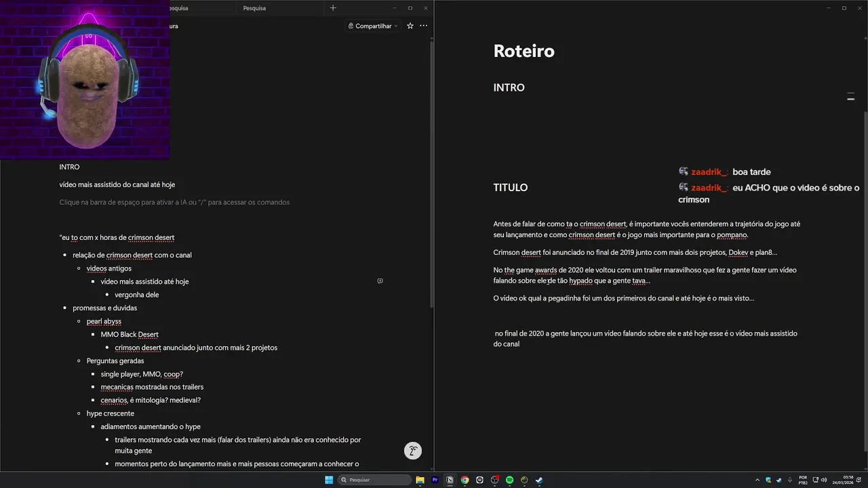This screenshot has width=868, height=488.
Task: Open the white square app icon next to Chrome
Action: (479, 480)
